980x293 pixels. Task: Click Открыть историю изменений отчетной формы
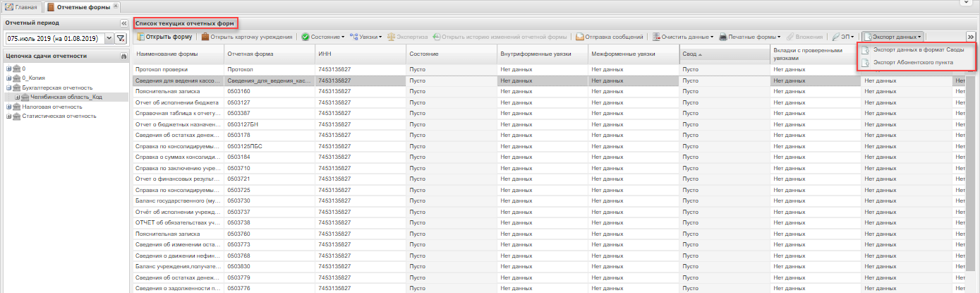tap(500, 37)
